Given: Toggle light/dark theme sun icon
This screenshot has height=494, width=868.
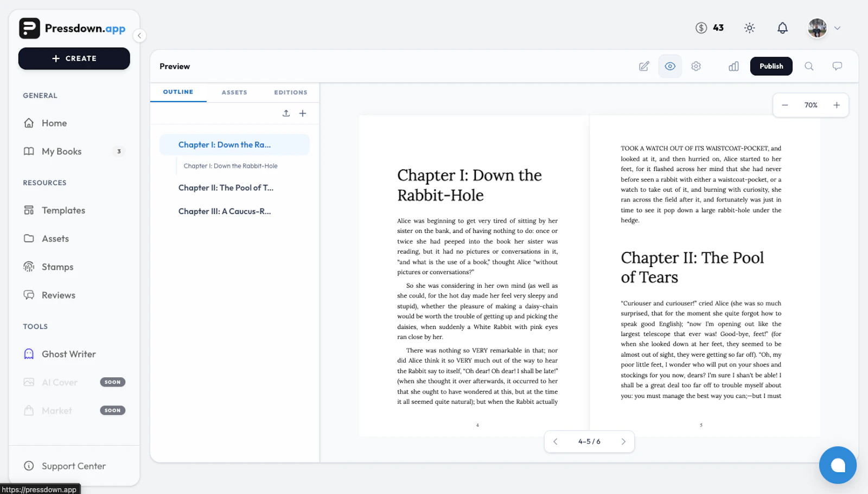Looking at the screenshot, I should pos(750,28).
